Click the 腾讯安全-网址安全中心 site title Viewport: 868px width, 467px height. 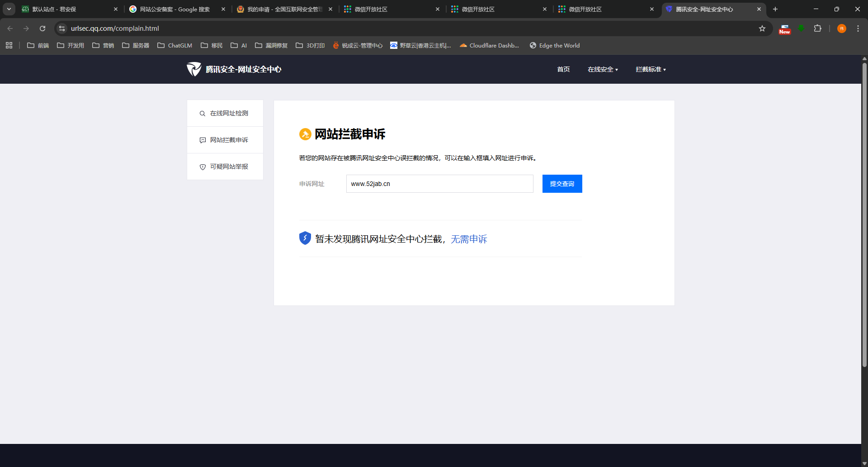coord(244,69)
